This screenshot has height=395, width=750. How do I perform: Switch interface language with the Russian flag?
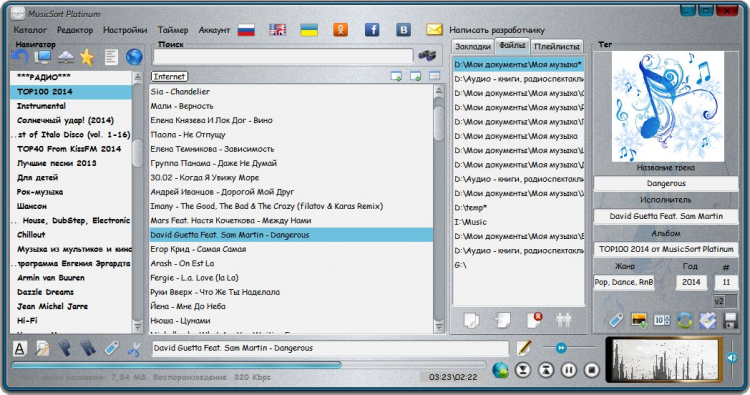coord(246,30)
